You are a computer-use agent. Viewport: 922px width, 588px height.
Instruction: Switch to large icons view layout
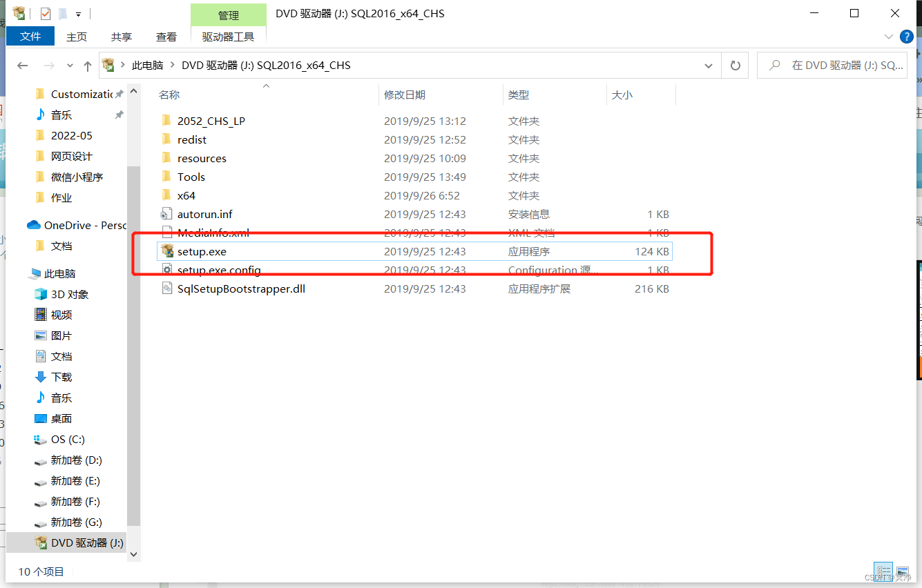tap(903, 571)
